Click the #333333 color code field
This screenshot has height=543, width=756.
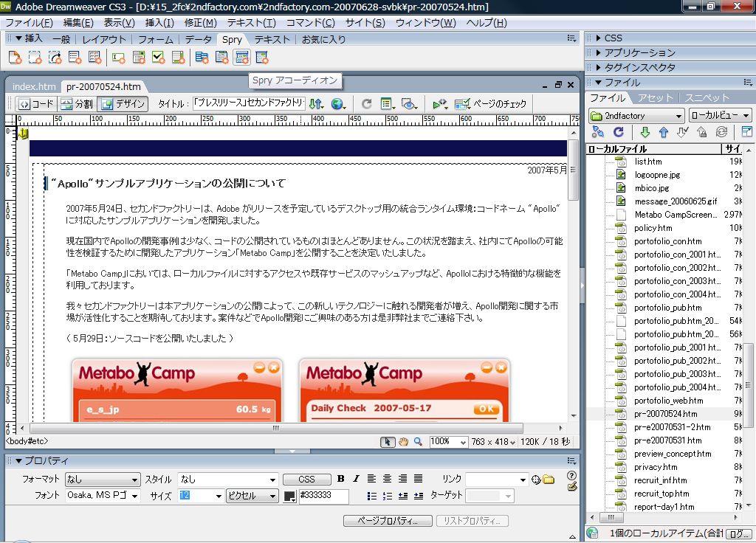[323, 496]
